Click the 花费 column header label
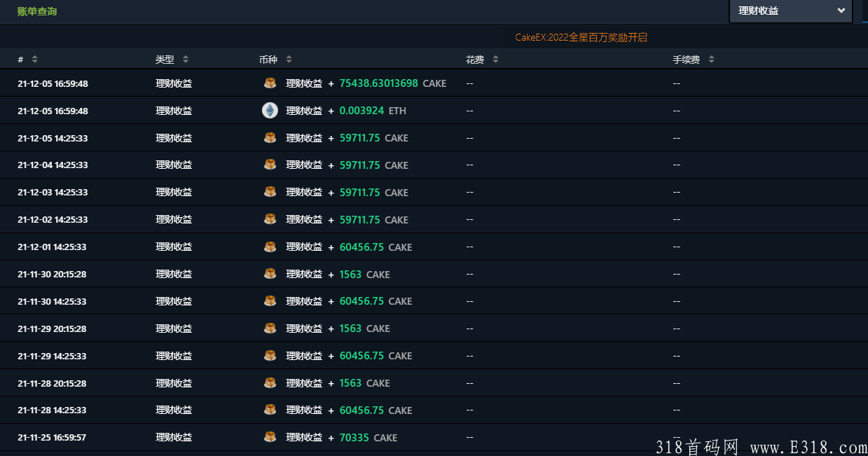 475,60
